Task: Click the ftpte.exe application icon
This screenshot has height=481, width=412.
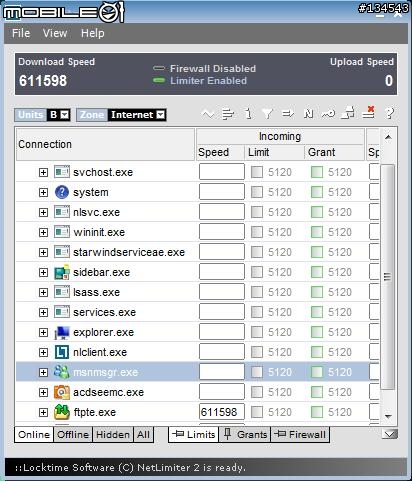Action: (62, 412)
